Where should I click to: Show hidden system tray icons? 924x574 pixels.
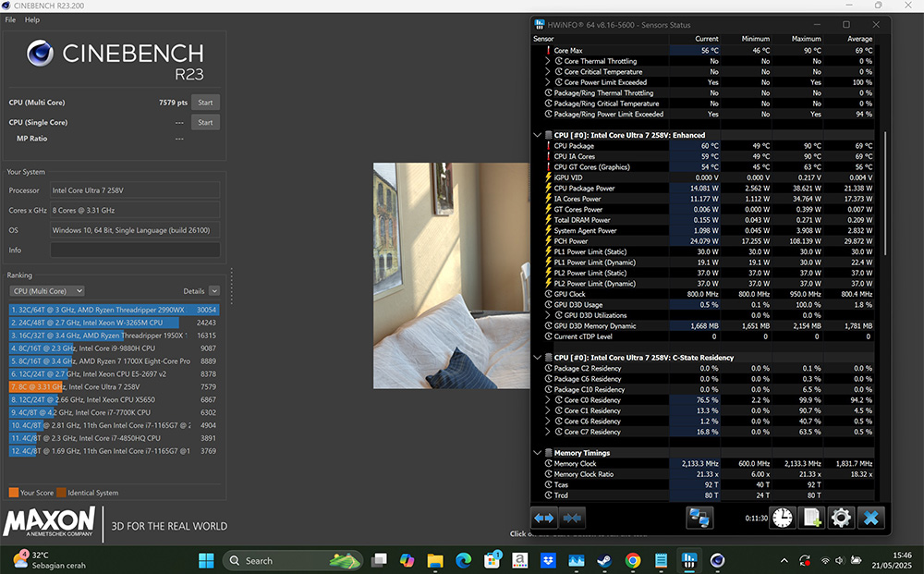tap(784, 560)
